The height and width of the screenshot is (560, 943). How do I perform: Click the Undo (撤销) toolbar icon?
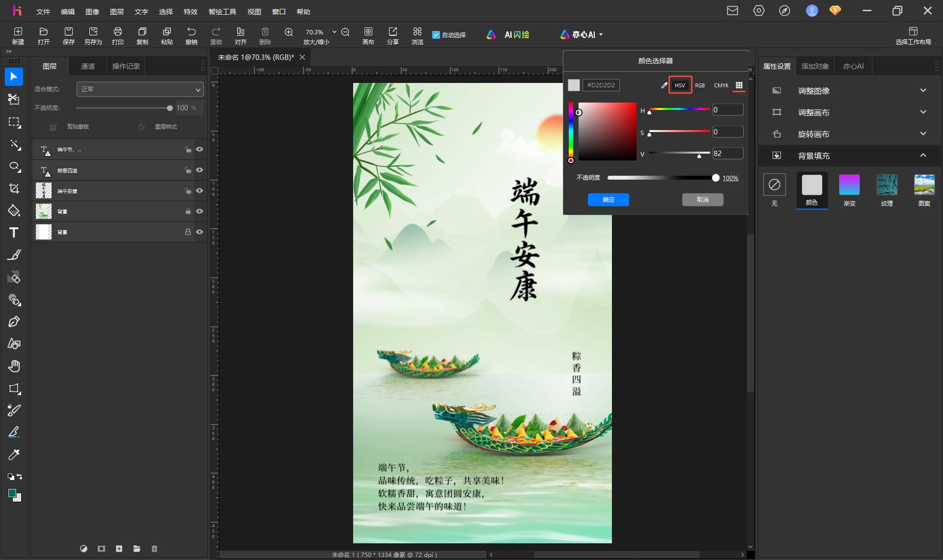(191, 35)
